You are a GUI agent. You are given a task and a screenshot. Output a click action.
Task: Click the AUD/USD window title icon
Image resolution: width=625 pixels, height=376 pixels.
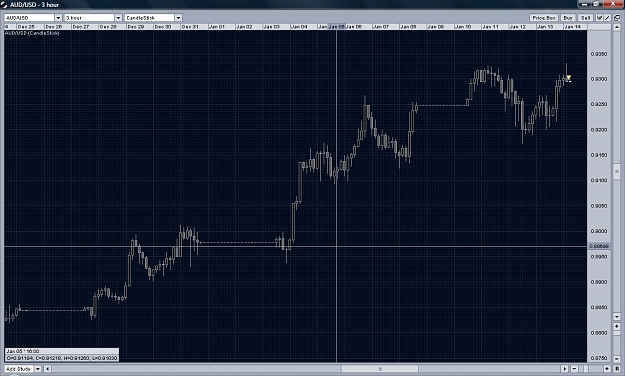click(x=4, y=5)
